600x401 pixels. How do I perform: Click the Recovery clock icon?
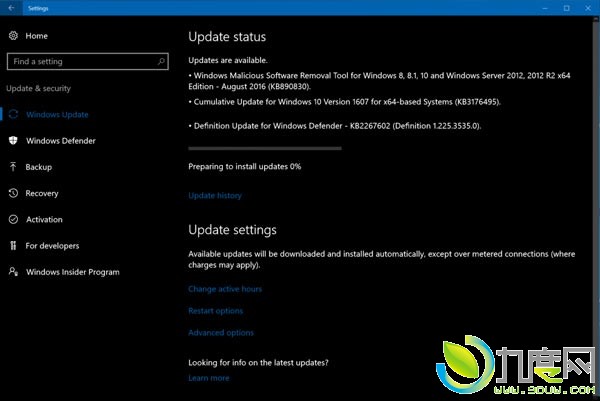(13, 193)
